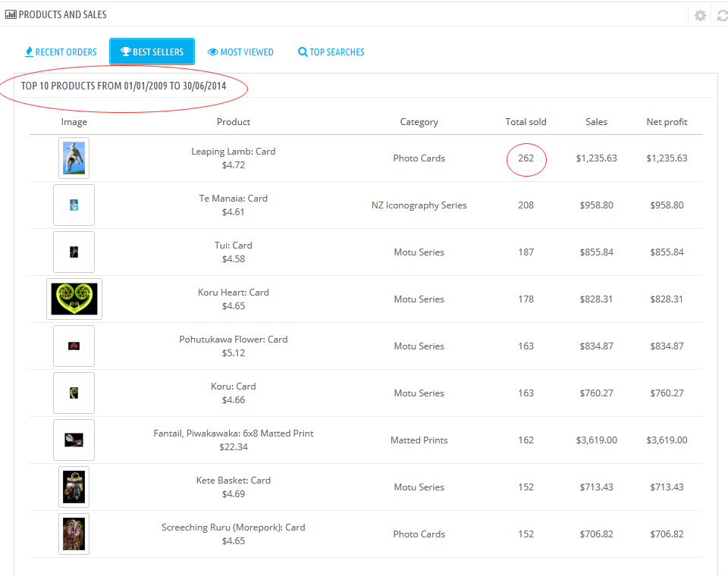Screen dimensions: 728x576
Task: Click category Photo Cards for Leaping Lamb
Action: click(419, 158)
